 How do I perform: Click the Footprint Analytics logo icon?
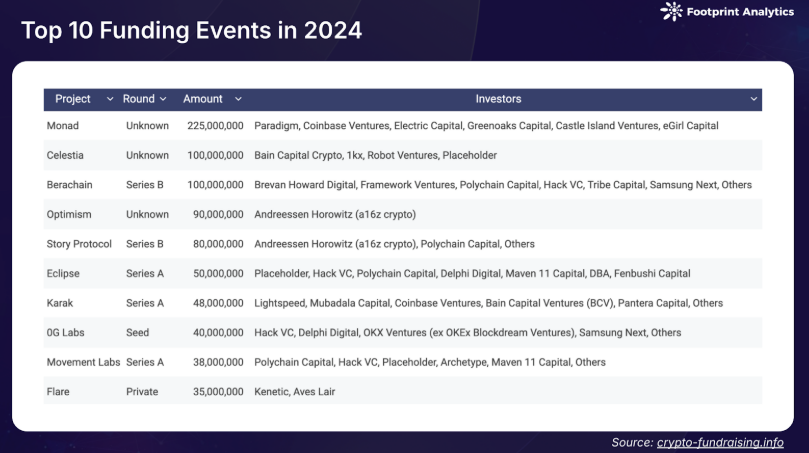[x=671, y=11]
